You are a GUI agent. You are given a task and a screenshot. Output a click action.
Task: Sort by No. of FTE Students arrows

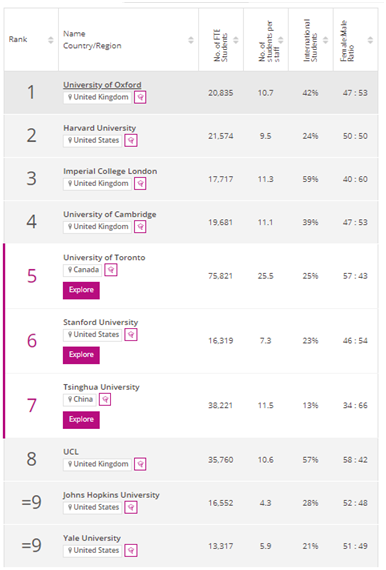coord(236,40)
